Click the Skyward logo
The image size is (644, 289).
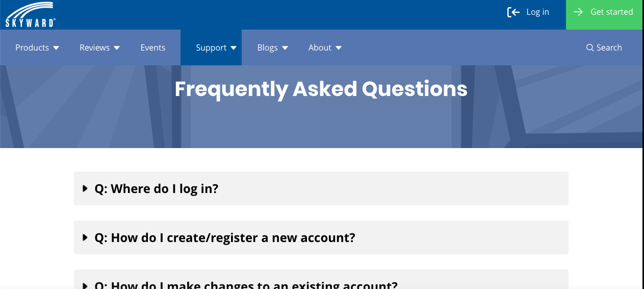(31, 14)
